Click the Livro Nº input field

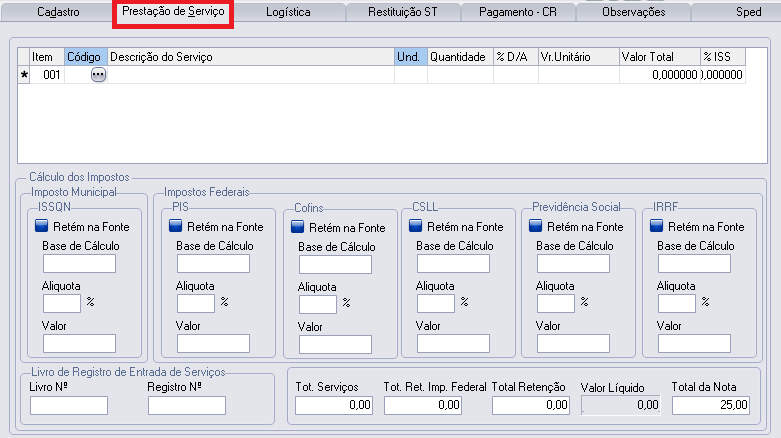(x=68, y=405)
